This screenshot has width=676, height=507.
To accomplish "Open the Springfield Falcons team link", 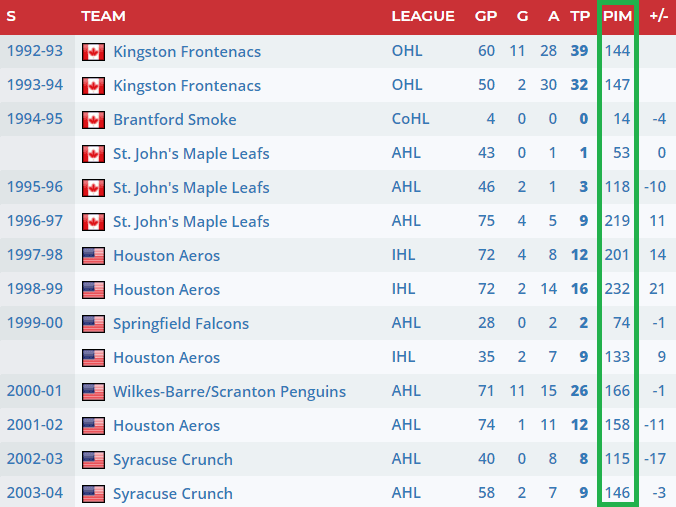I will point(181,324).
